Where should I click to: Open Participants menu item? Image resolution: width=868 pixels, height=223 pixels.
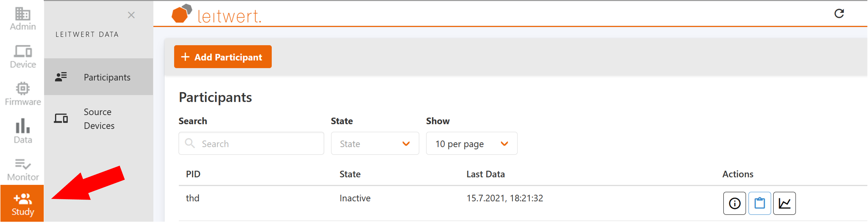tap(98, 77)
